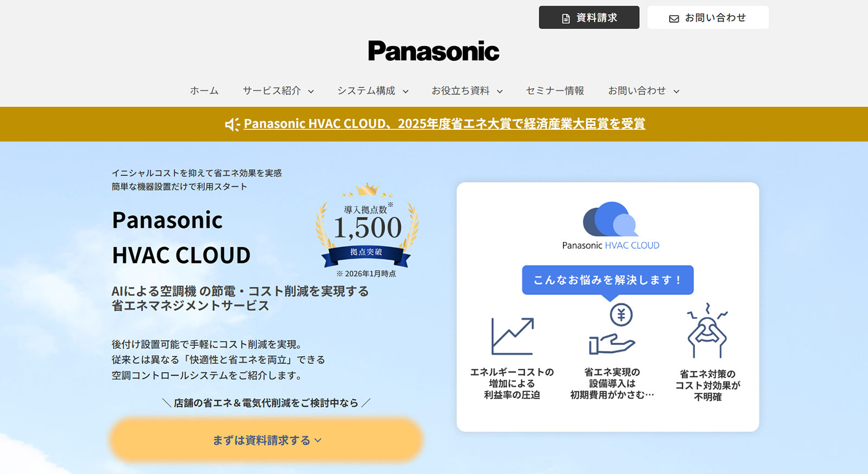Click ※ 2026年1月時点 footnote text
The height and width of the screenshot is (474, 868).
366,274
